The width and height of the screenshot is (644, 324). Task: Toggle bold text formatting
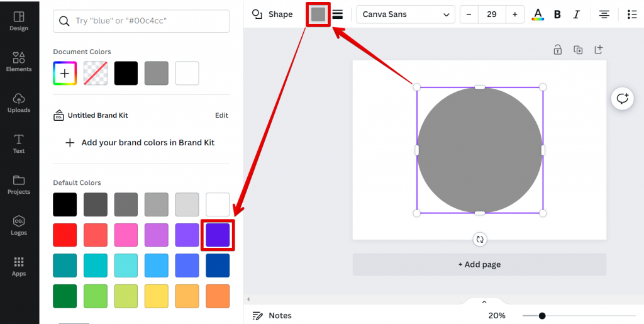click(x=557, y=14)
